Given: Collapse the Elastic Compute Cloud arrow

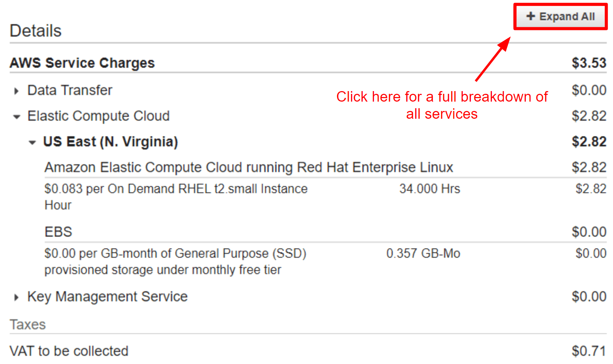Looking at the screenshot, I should pos(16,116).
